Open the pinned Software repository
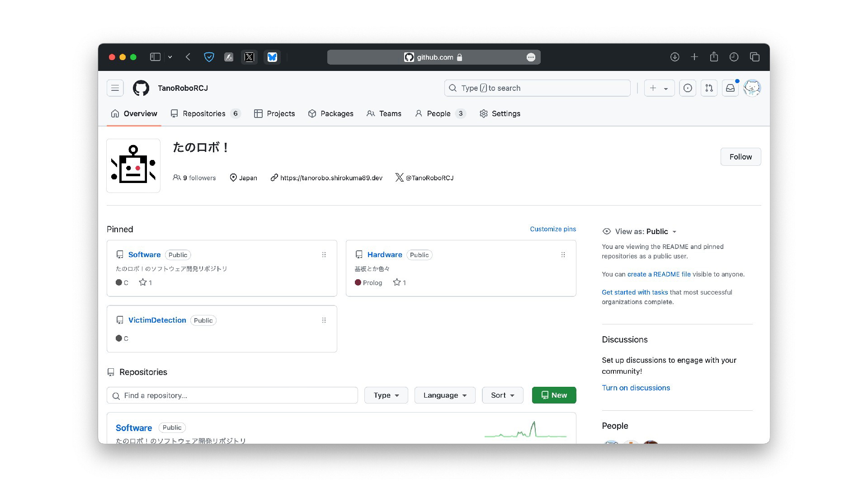This screenshot has width=868, height=488. pos(144,255)
